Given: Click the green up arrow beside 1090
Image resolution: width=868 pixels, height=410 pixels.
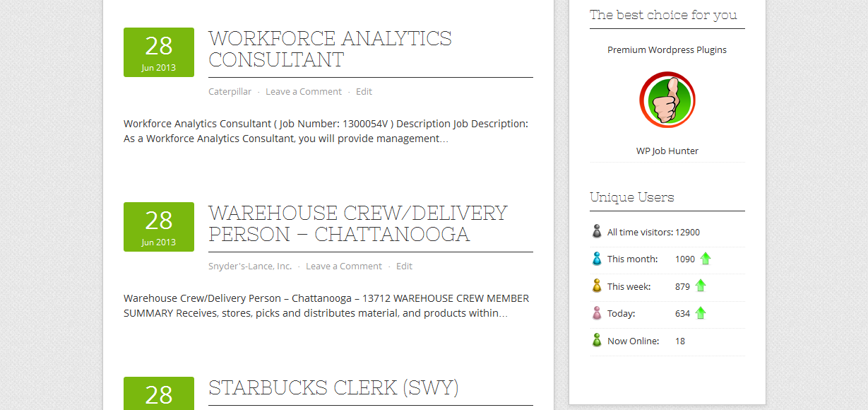Looking at the screenshot, I should pos(706,259).
